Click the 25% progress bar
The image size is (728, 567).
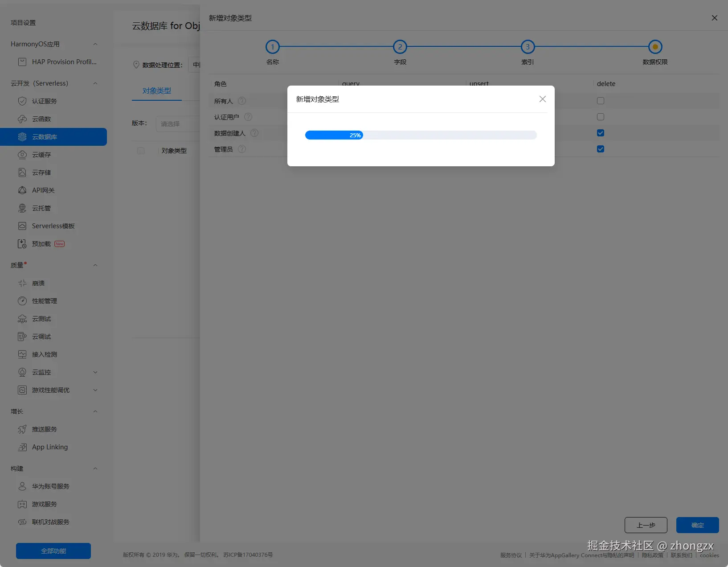(421, 135)
